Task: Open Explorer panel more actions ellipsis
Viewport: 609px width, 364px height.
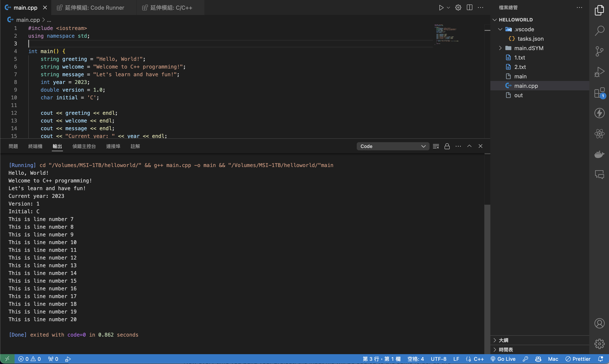Action: tap(579, 8)
